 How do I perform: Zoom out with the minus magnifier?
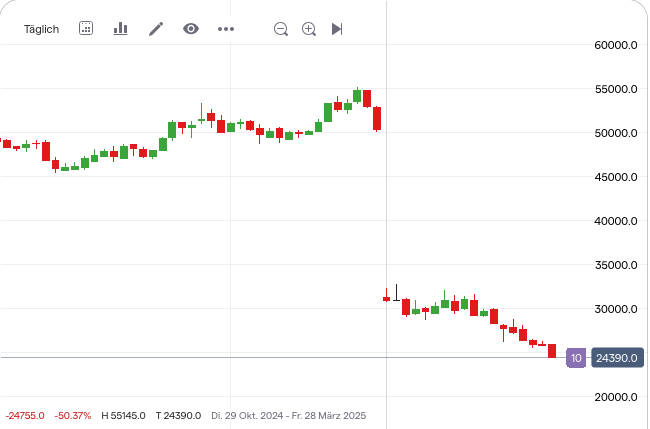pos(281,29)
